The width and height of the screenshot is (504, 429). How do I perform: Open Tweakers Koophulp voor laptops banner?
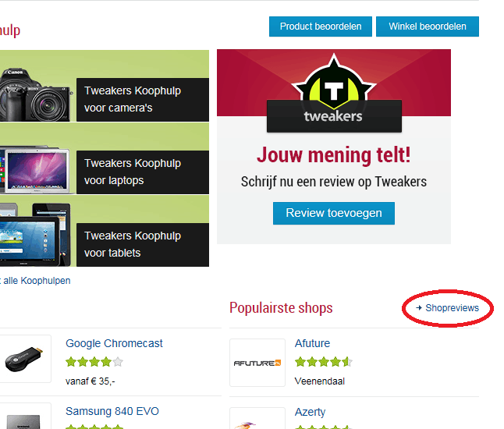click(143, 172)
